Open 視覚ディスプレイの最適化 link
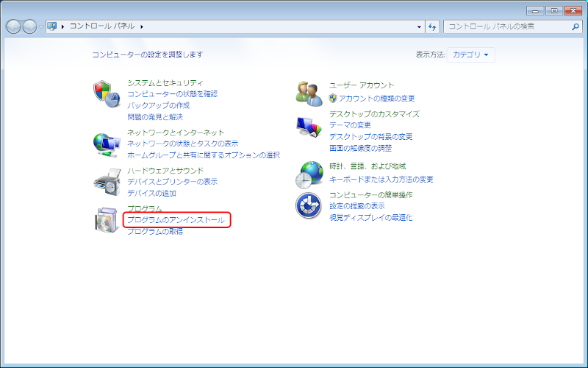Screen dimensions: 588x368 point(370,218)
